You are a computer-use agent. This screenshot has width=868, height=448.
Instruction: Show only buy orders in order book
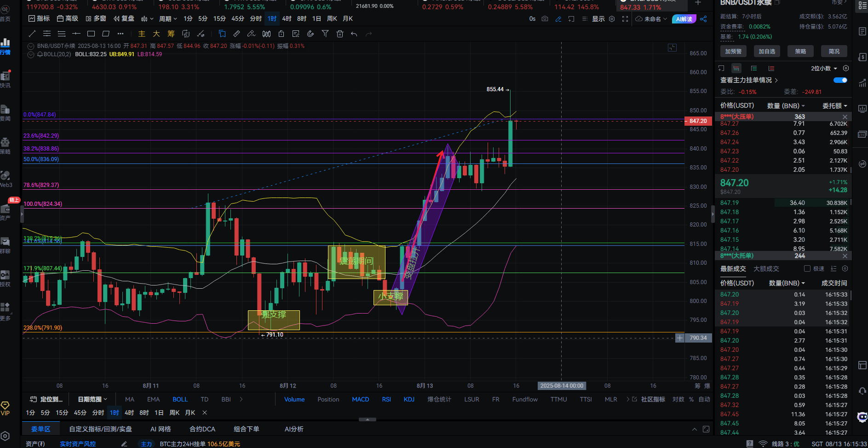754,68
